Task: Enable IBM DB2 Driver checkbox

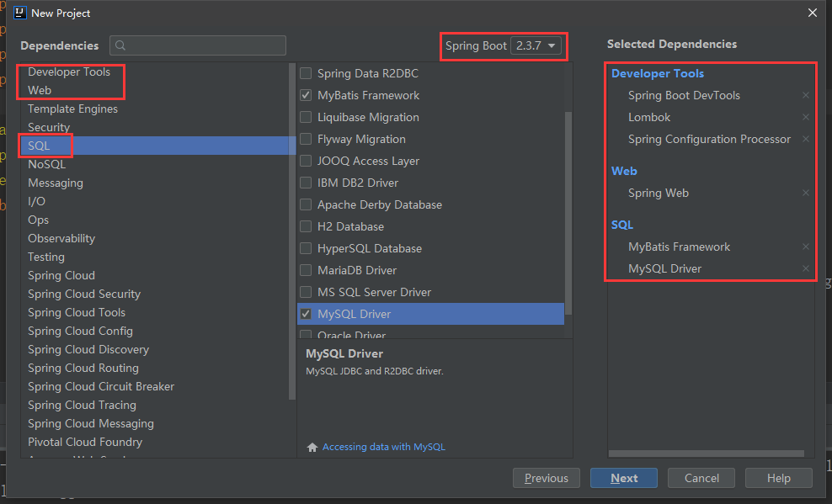Action: point(306,183)
